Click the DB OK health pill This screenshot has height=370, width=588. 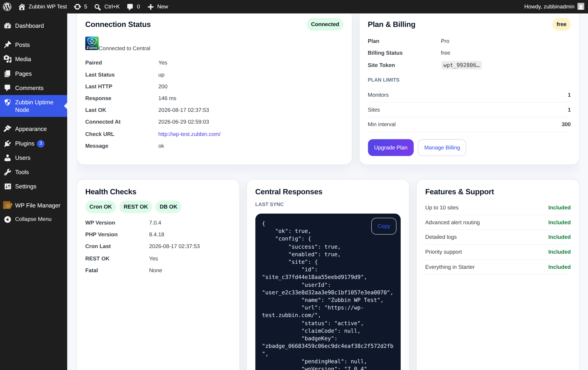point(169,207)
